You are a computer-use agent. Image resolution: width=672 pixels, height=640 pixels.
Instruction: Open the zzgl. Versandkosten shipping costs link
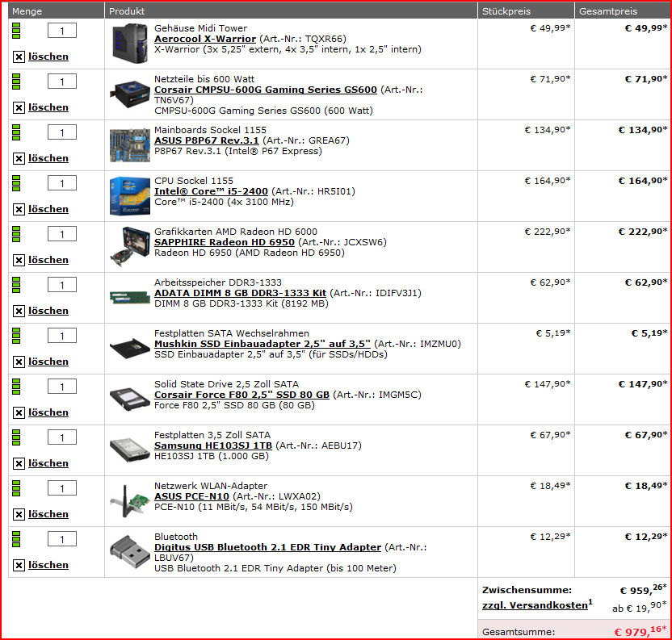pyautogui.click(x=537, y=604)
